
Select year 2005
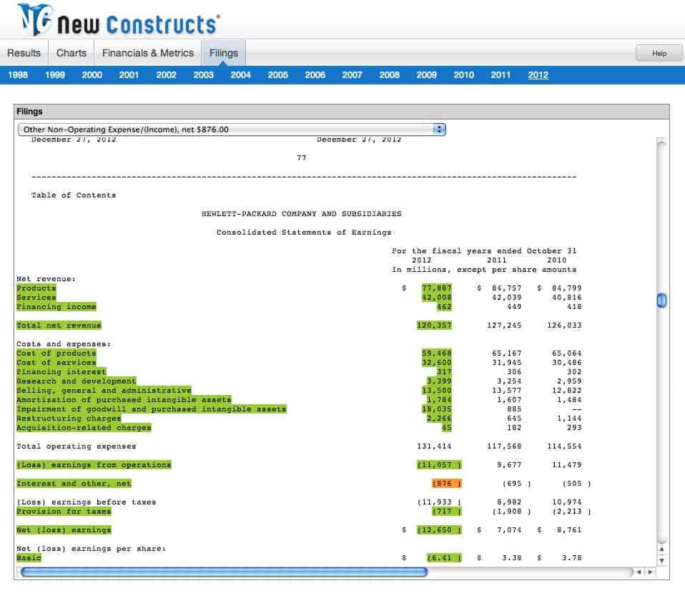278,74
